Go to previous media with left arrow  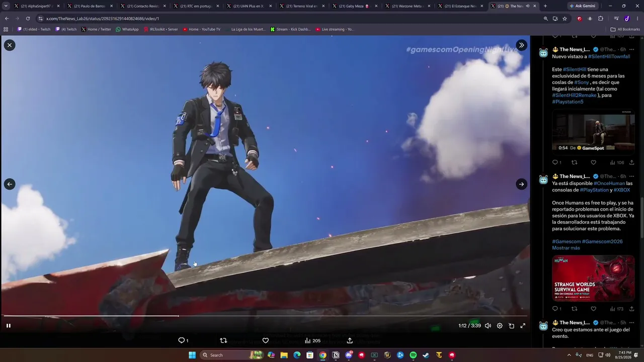pyautogui.click(x=10, y=184)
